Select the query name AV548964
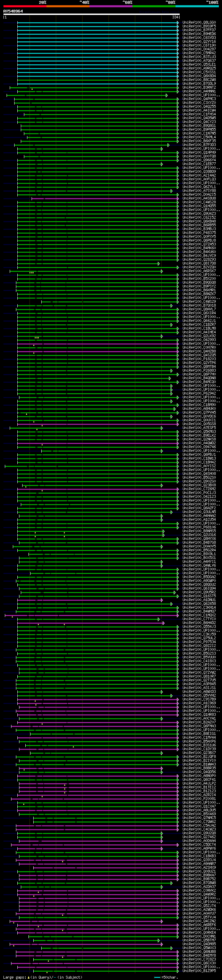Image resolution: width=222 pixels, height=980 pixels. tap(13, 11)
